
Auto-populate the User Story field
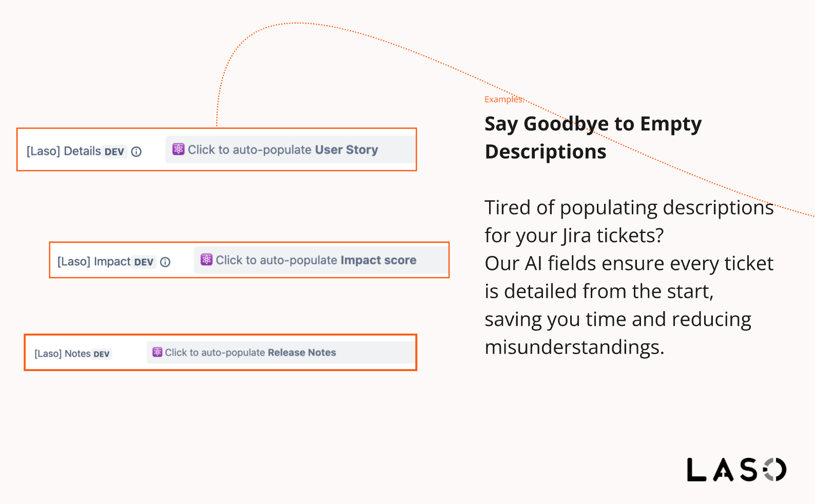[x=290, y=149]
